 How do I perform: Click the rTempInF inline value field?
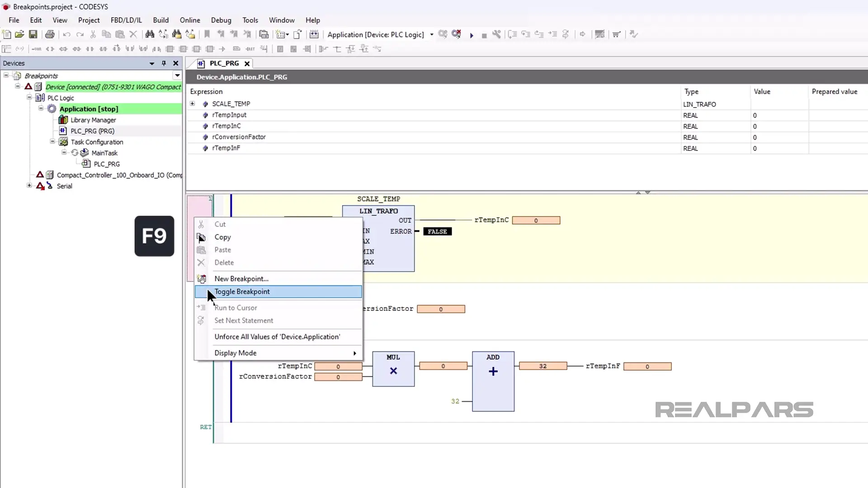[647, 366]
